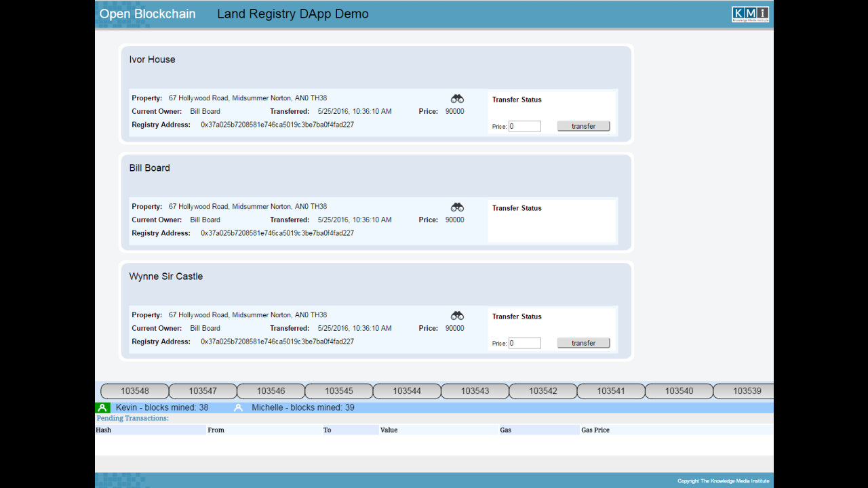
Task: Click the Price field under Wynne Sir Castle
Action: click(x=524, y=343)
